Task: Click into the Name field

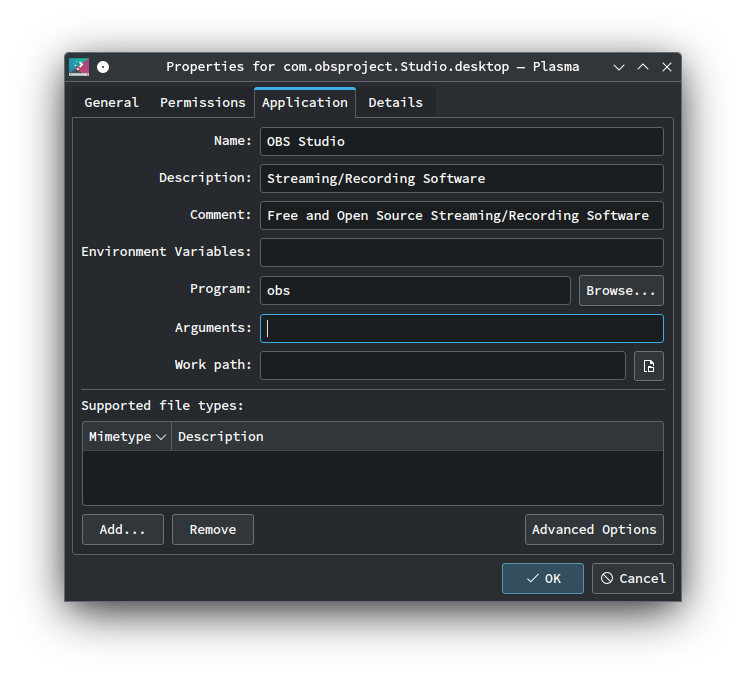Action: [461, 141]
